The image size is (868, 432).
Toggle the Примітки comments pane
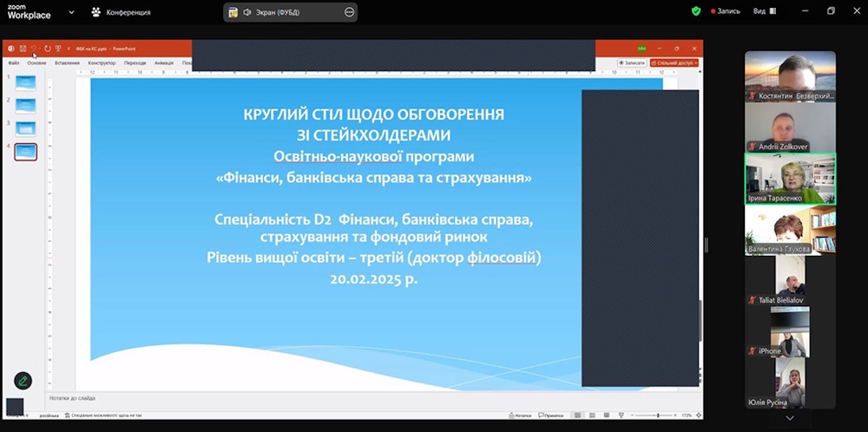pos(551,416)
